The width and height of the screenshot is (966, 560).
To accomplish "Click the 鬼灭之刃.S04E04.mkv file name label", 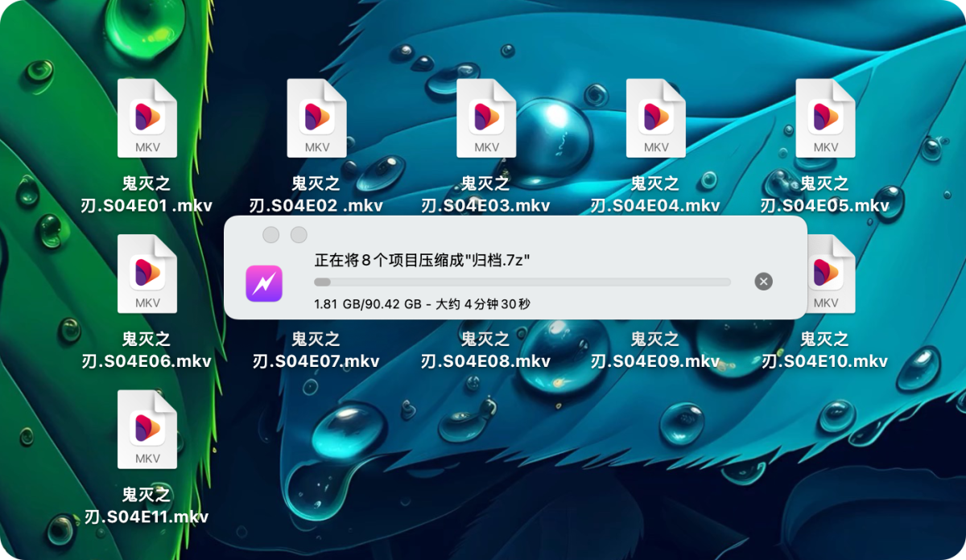I will [656, 195].
